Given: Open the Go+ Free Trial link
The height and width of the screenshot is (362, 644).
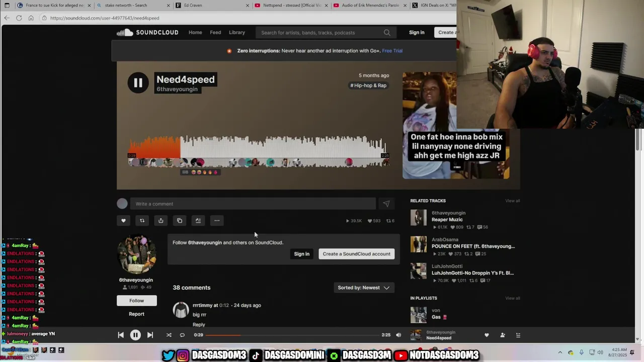Looking at the screenshot, I should [x=392, y=51].
